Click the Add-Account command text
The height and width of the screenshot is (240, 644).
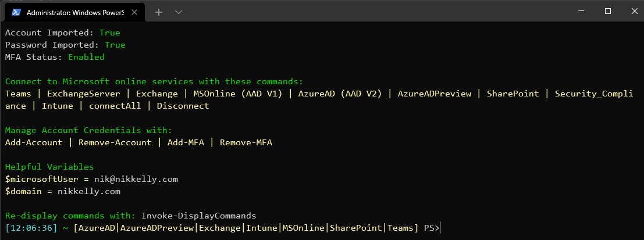coord(34,143)
